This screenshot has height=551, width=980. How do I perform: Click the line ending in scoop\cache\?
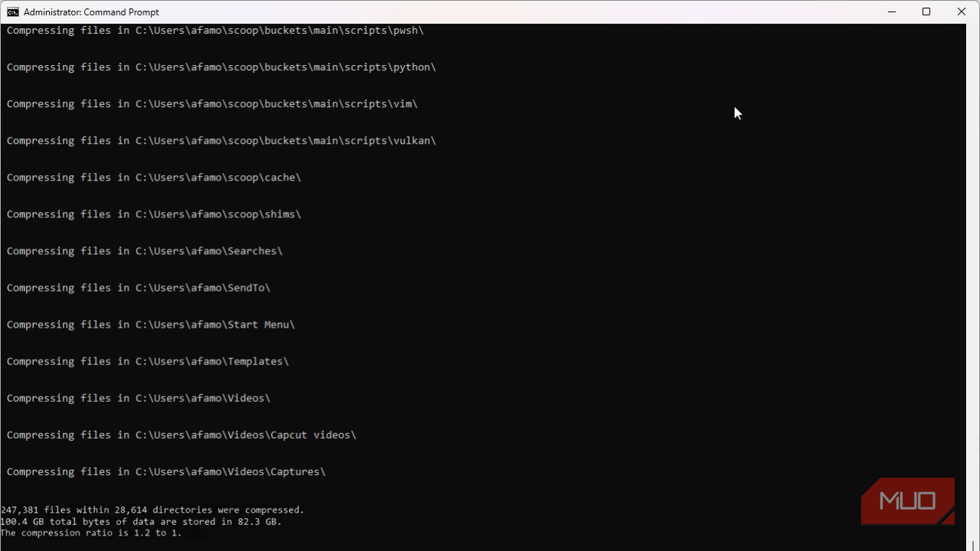tap(154, 178)
